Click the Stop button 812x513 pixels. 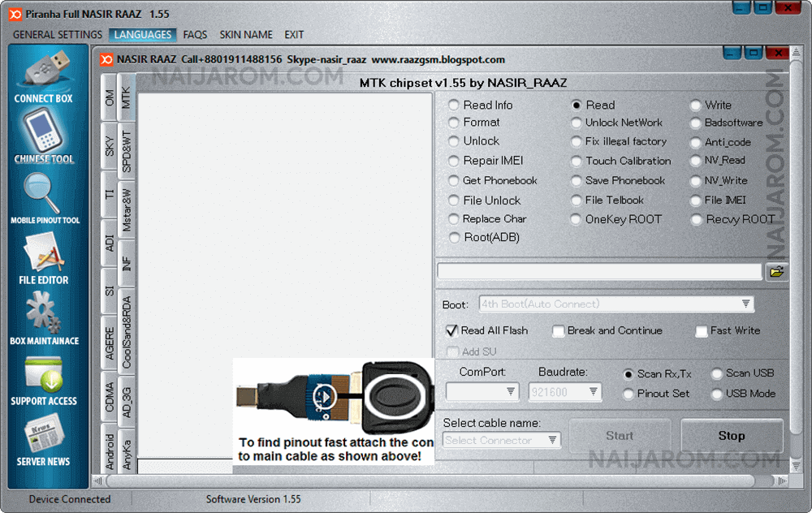pyautogui.click(x=732, y=436)
